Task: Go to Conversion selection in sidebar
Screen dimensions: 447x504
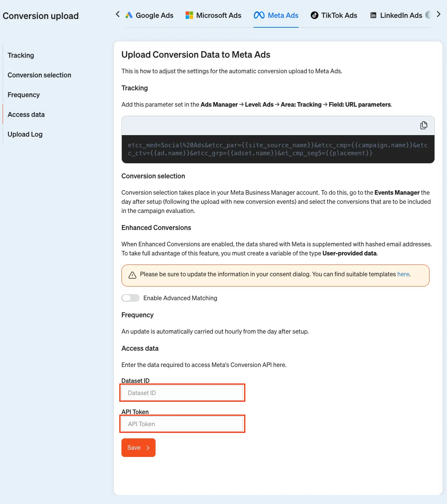Action: pyautogui.click(x=39, y=75)
